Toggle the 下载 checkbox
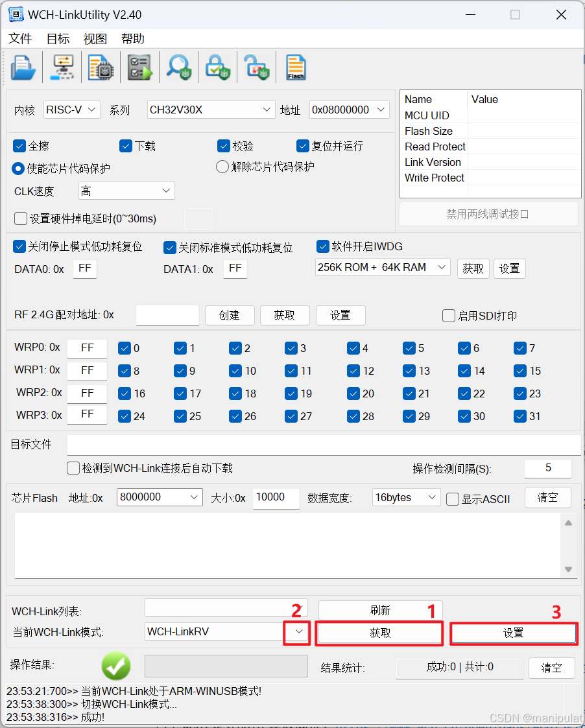Viewport: 585px width, 728px height. (x=125, y=146)
